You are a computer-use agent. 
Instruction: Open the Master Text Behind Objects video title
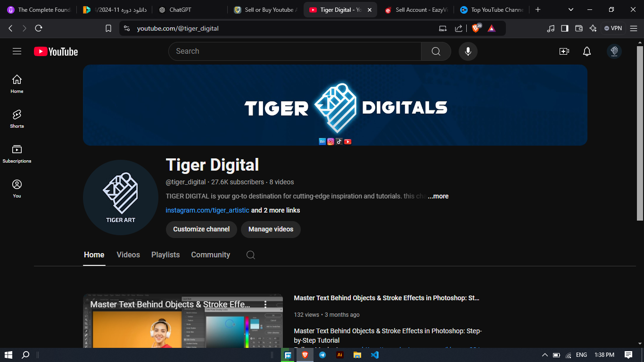387,298
